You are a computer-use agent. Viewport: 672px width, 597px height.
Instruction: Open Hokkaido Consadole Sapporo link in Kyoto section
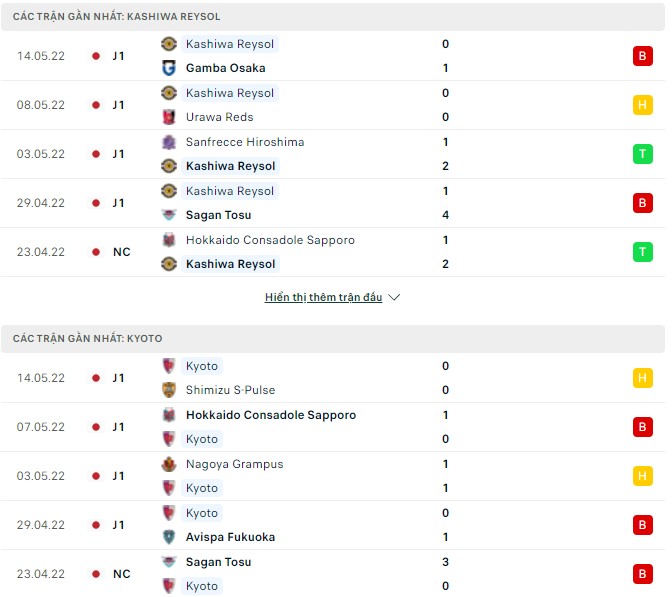[x=270, y=415]
